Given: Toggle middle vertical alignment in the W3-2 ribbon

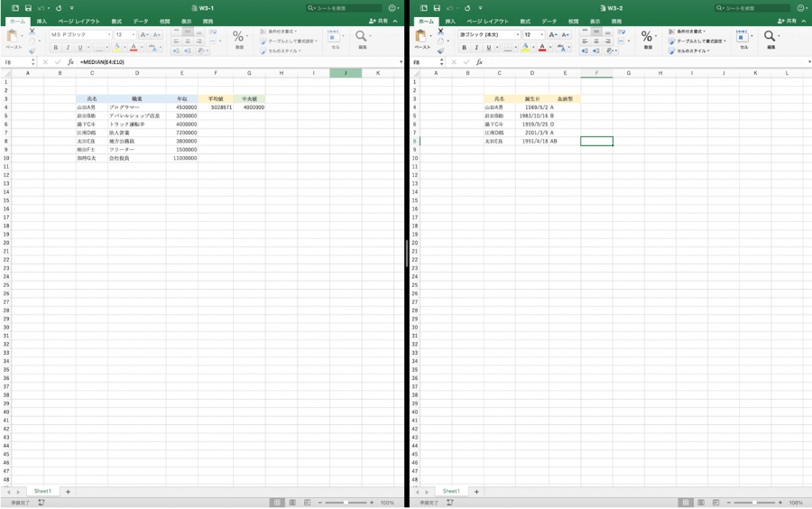Looking at the screenshot, I should point(596,32).
